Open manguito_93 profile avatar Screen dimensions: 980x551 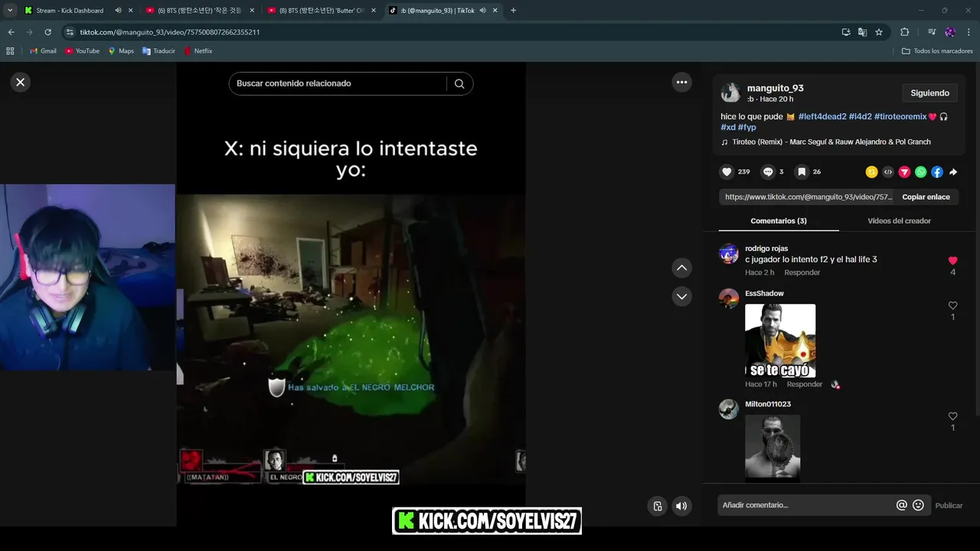coord(730,93)
